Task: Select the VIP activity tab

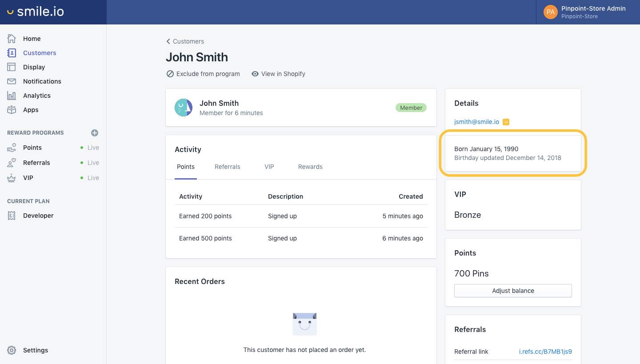Action: point(269,167)
